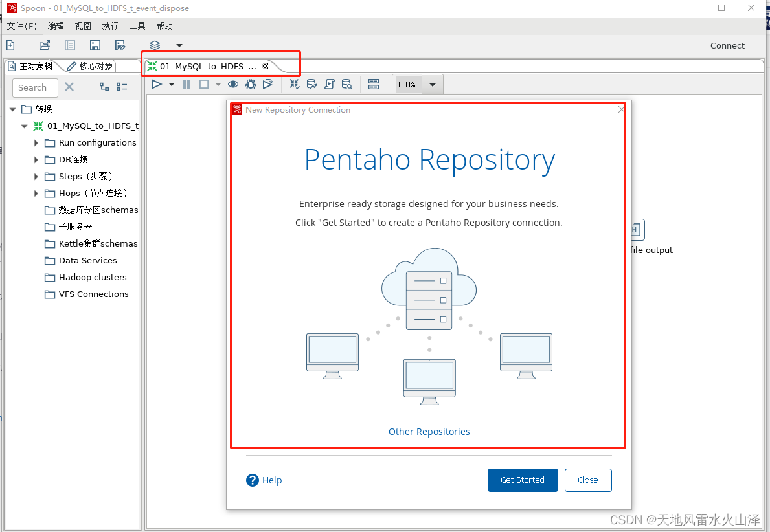Open the 帮助 menu

click(x=164, y=26)
